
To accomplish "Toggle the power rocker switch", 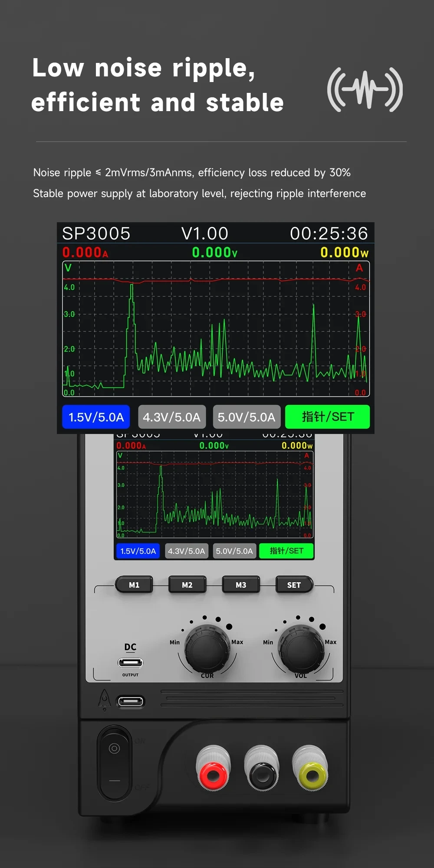I will [115, 763].
